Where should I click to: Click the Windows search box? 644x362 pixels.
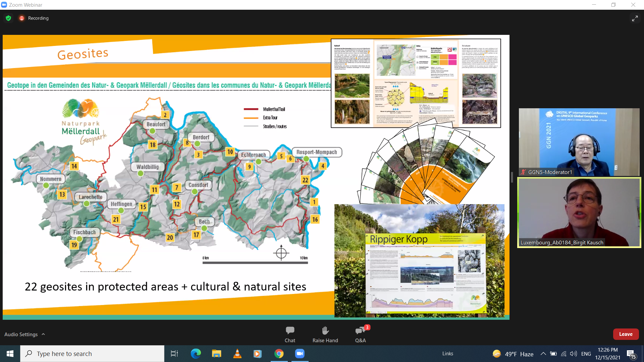[92, 354]
